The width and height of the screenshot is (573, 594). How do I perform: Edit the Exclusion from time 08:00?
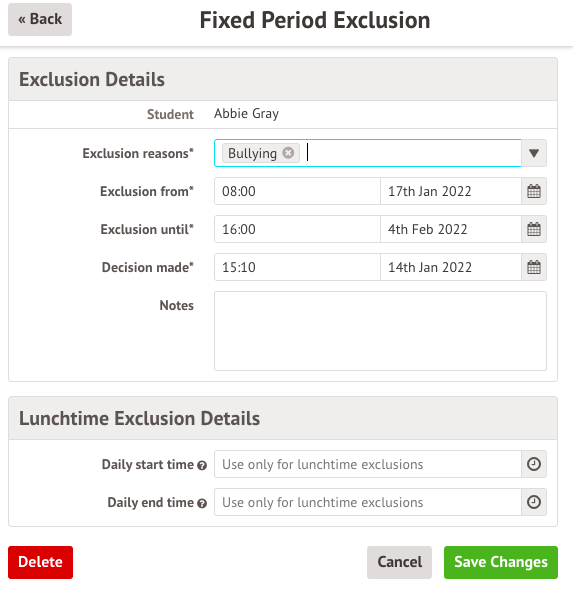click(x=297, y=191)
